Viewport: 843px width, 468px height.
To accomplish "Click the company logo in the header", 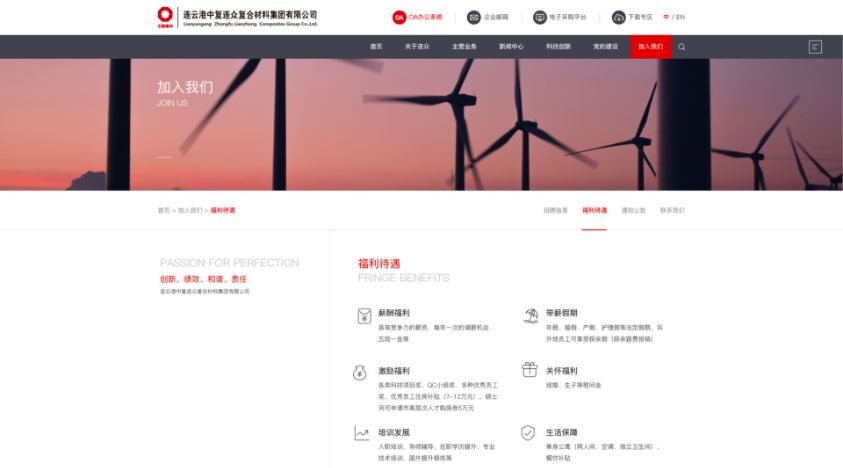I will coord(237,17).
